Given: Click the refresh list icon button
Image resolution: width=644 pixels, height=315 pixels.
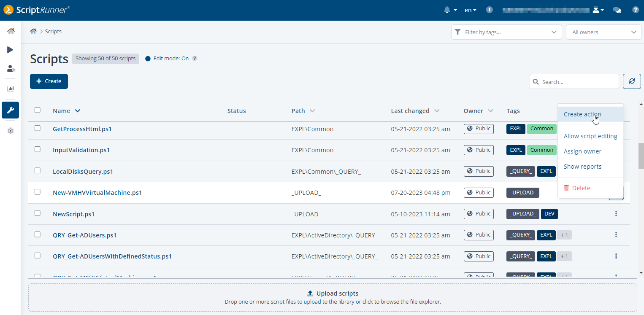Looking at the screenshot, I should point(632,81).
